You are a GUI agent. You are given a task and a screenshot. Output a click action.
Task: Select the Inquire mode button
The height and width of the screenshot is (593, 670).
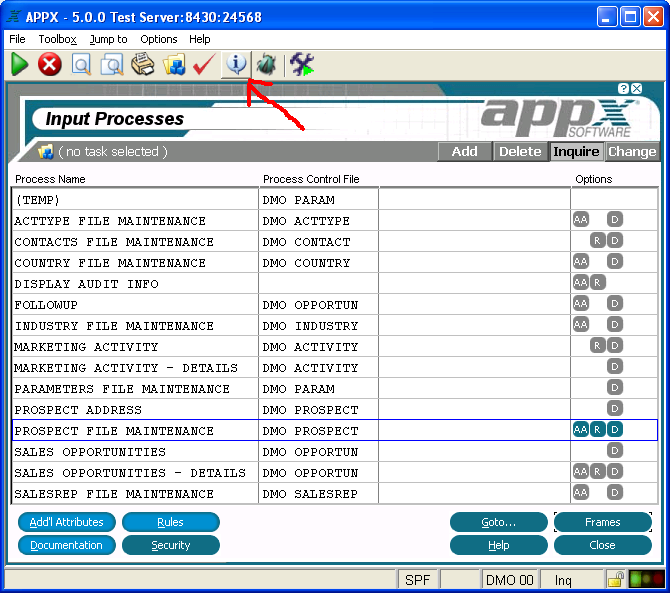[x=576, y=151]
